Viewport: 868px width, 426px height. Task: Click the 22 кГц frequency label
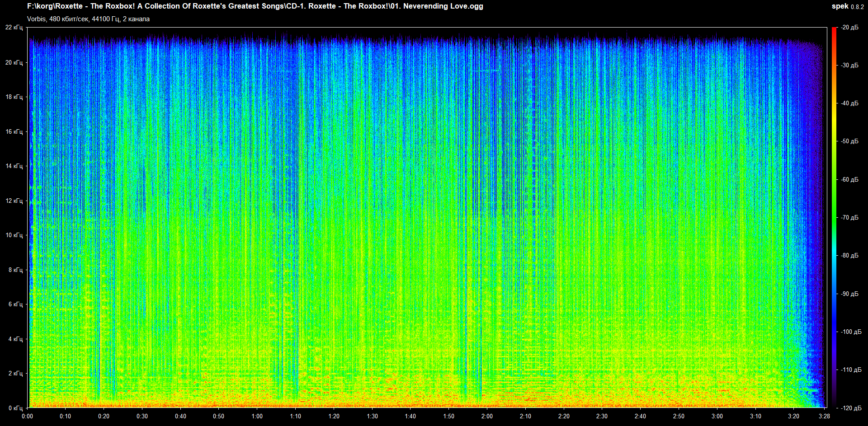[x=14, y=28]
